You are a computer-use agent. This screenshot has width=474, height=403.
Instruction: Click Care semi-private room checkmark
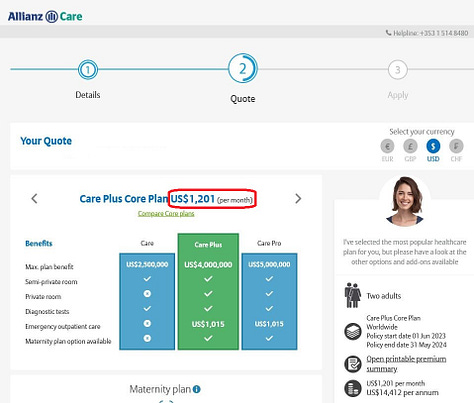tap(147, 279)
